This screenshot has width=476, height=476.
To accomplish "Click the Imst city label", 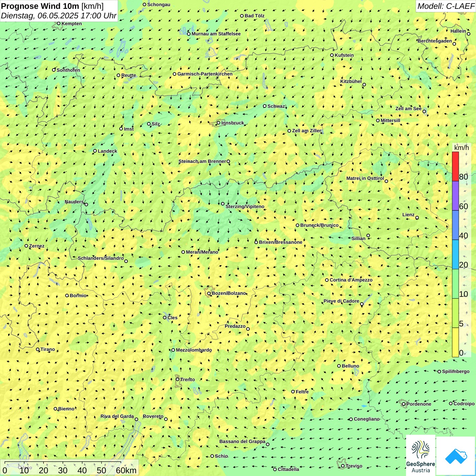I will pos(129,129).
